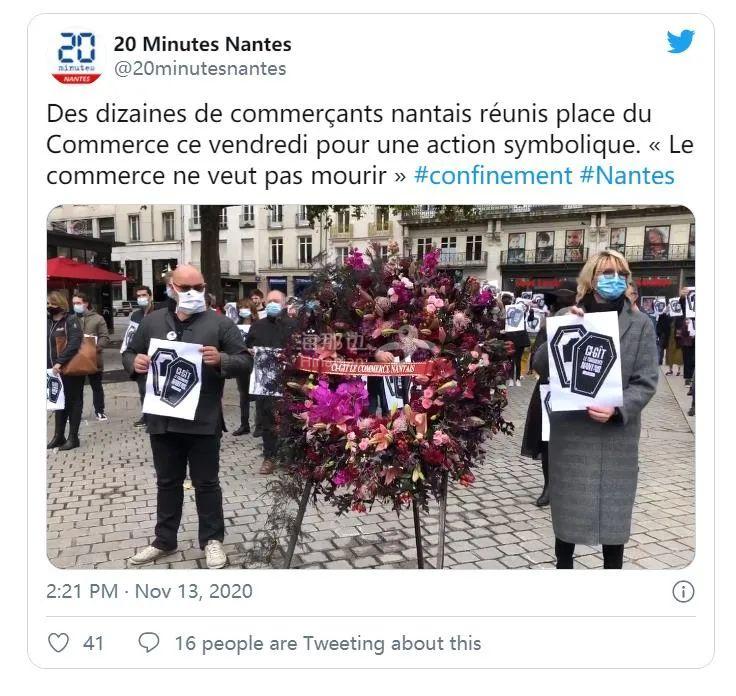Click the tweet text about commerçants nantais
Screen dimensions: 736x696
pyautogui.click(x=370, y=145)
